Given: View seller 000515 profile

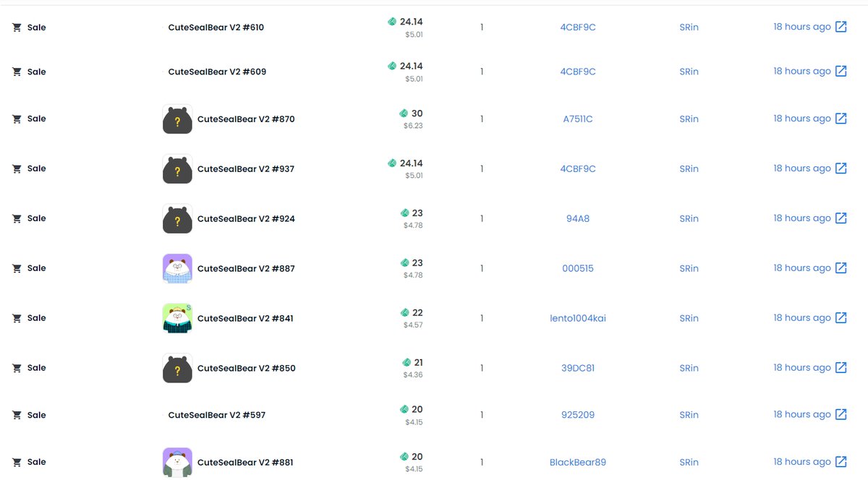Looking at the screenshot, I should click(x=578, y=268).
